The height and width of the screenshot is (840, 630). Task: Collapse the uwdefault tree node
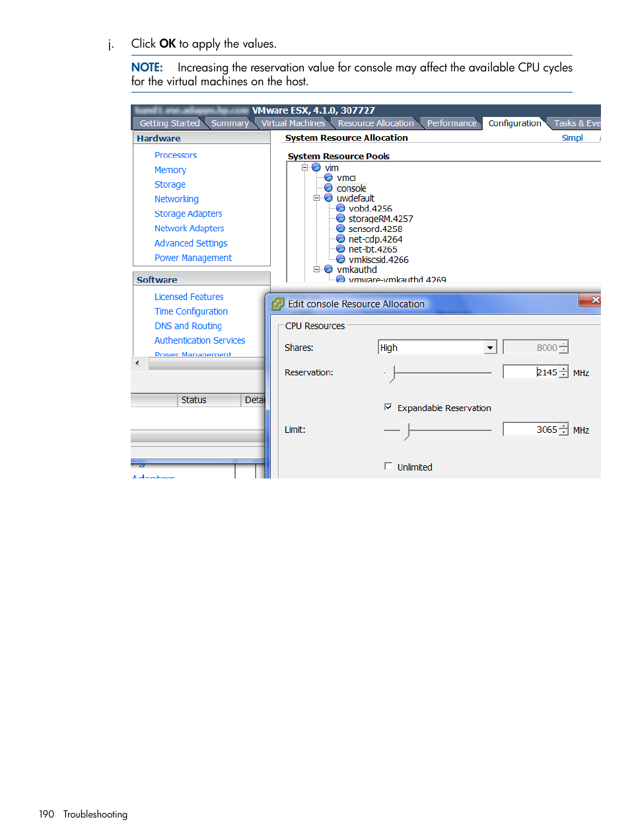coord(316,198)
